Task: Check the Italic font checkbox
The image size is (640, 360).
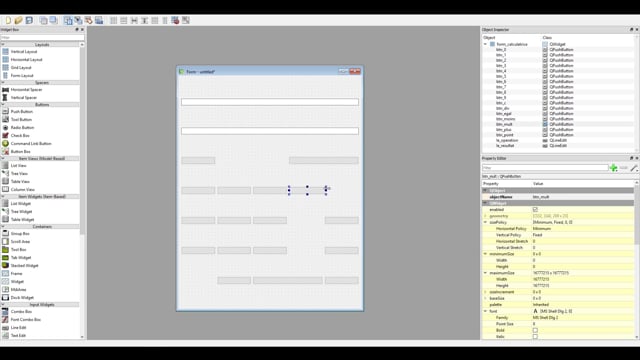Action: point(535,337)
